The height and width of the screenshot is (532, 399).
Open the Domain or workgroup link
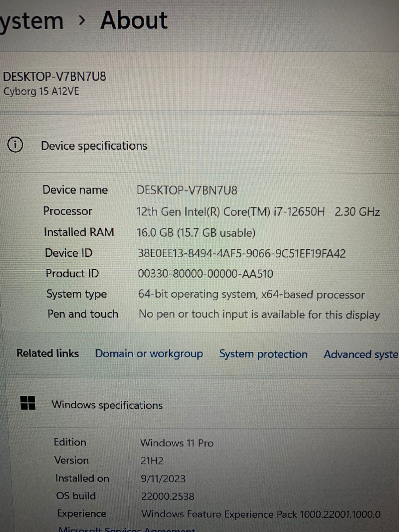point(149,353)
